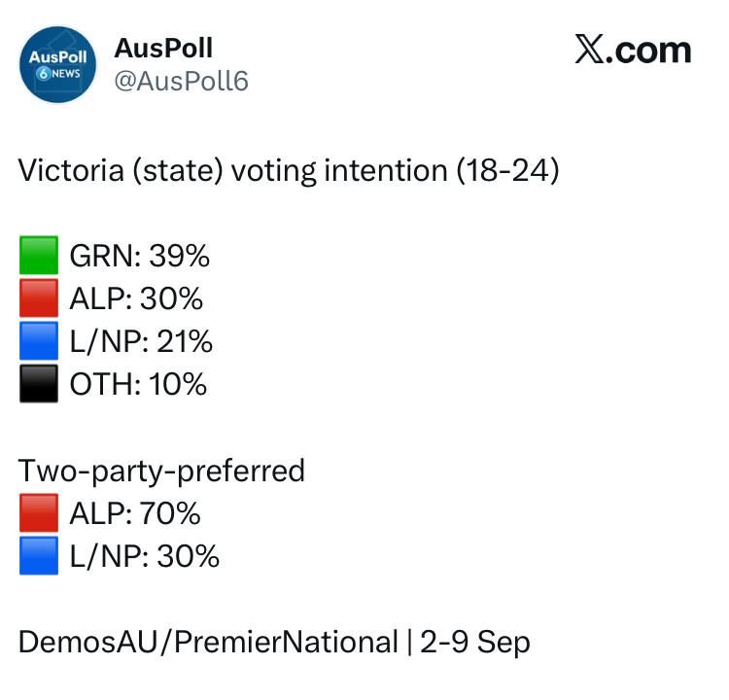Select the OTH: 10% result text

pyautogui.click(x=138, y=385)
